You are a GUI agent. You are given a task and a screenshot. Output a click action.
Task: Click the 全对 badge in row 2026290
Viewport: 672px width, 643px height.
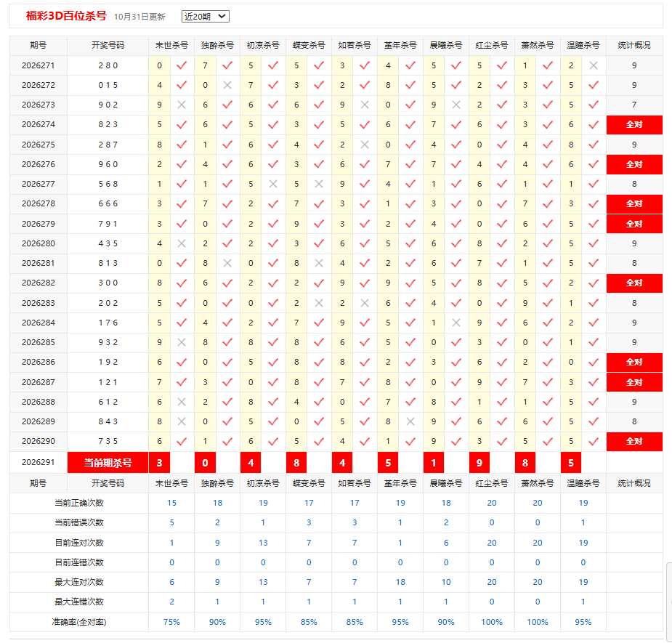pyautogui.click(x=634, y=442)
